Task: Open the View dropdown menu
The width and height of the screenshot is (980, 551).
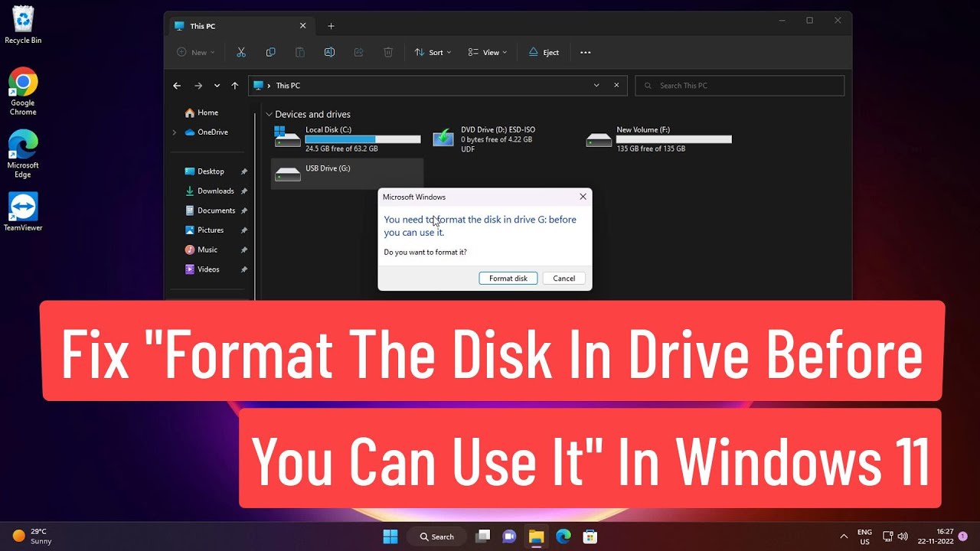Action: 488,52
